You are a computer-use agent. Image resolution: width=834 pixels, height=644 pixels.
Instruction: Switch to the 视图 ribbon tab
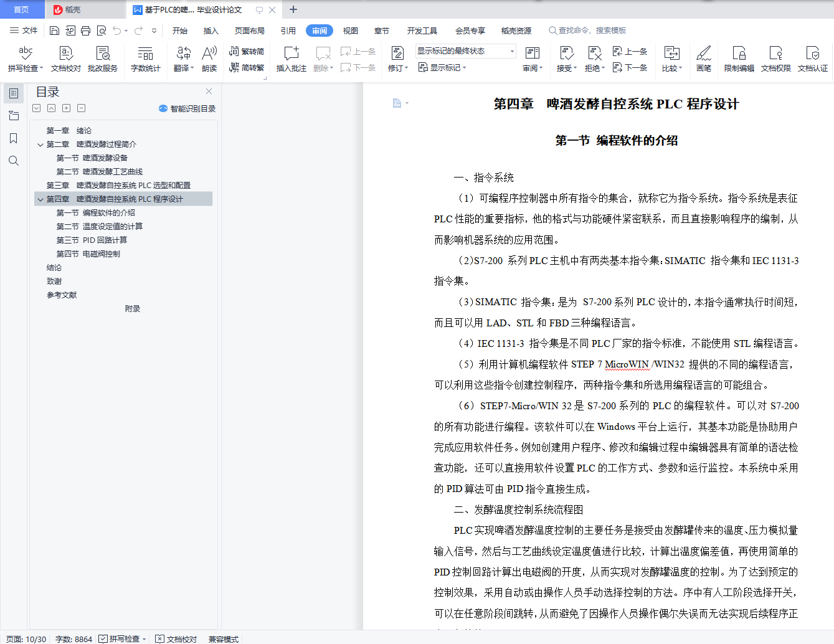pyautogui.click(x=351, y=31)
